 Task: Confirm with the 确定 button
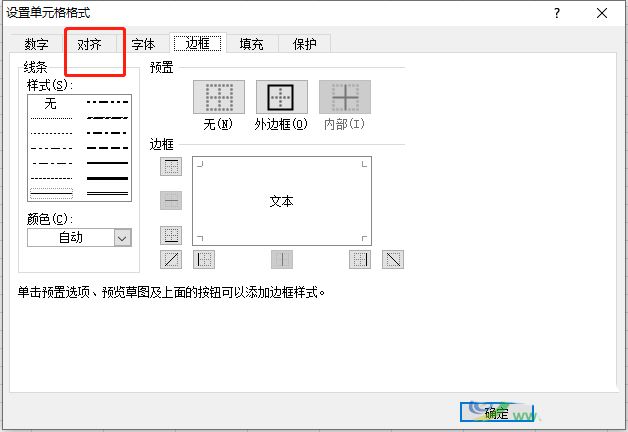497,412
